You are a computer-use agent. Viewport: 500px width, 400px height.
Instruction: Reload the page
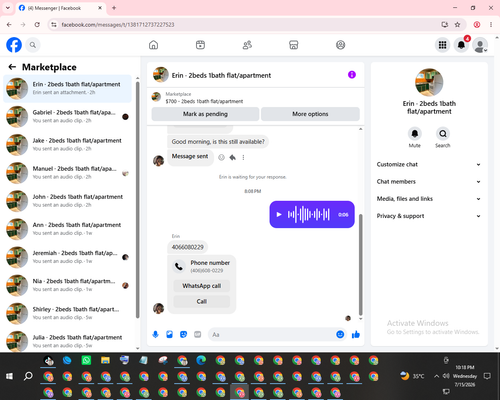[x=37, y=24]
